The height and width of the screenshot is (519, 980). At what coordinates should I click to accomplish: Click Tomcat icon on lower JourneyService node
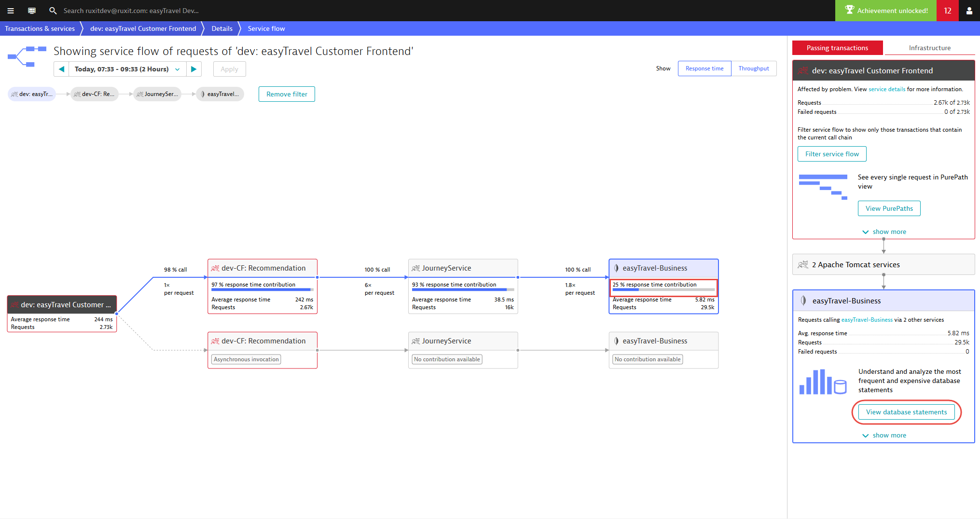pyautogui.click(x=416, y=341)
